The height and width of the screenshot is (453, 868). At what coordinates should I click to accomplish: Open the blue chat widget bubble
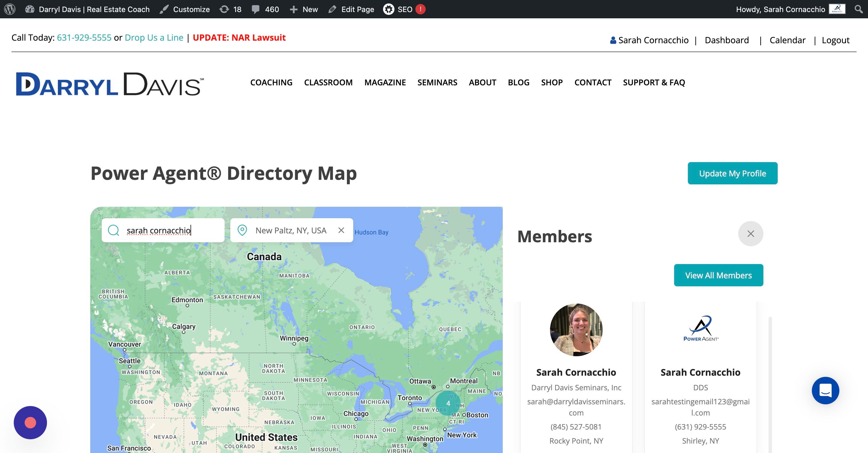click(x=825, y=390)
